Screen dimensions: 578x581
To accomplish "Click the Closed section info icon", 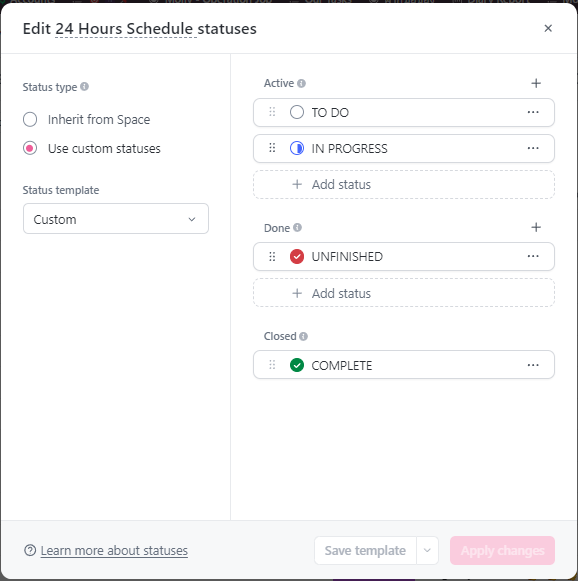I will 303,336.
